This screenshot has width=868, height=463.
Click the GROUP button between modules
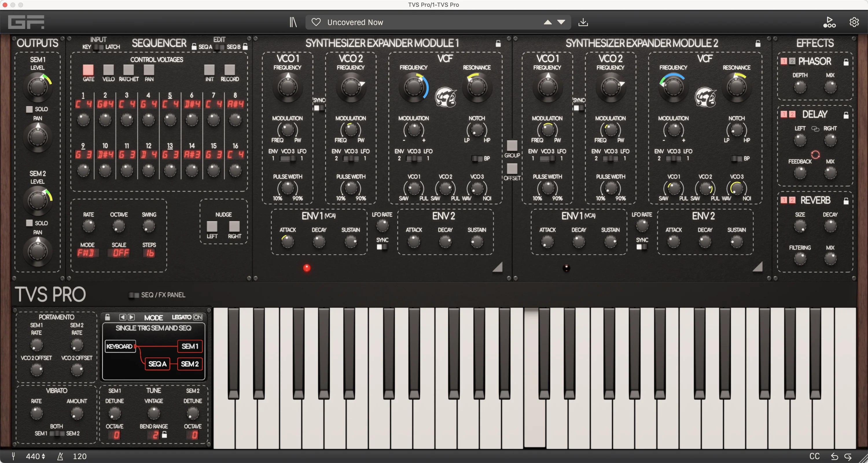click(512, 146)
